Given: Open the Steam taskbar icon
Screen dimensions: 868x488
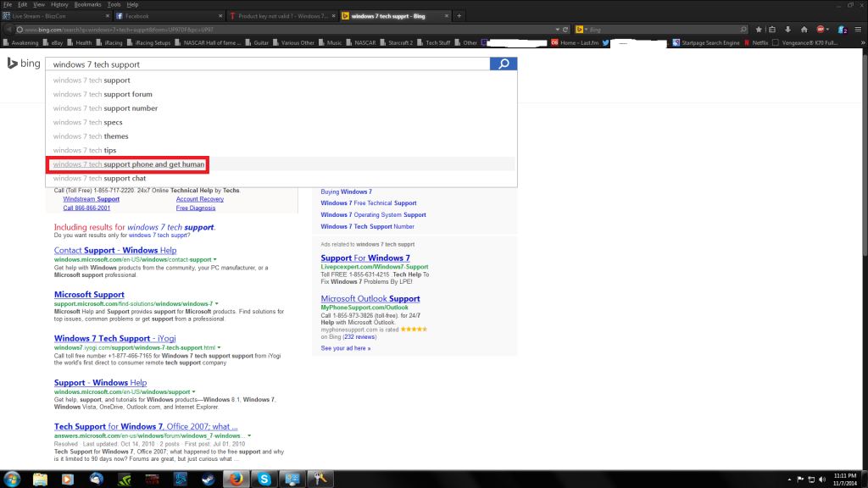Looking at the screenshot, I should coord(209,480).
